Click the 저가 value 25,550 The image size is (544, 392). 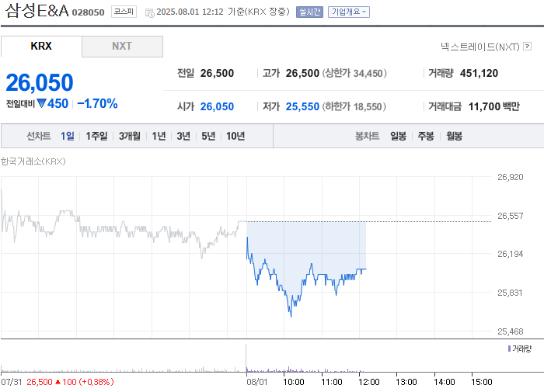302,106
